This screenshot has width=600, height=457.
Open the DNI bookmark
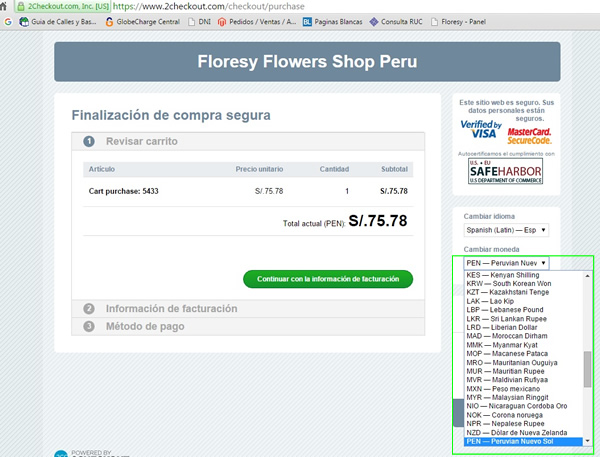pyautogui.click(x=199, y=22)
